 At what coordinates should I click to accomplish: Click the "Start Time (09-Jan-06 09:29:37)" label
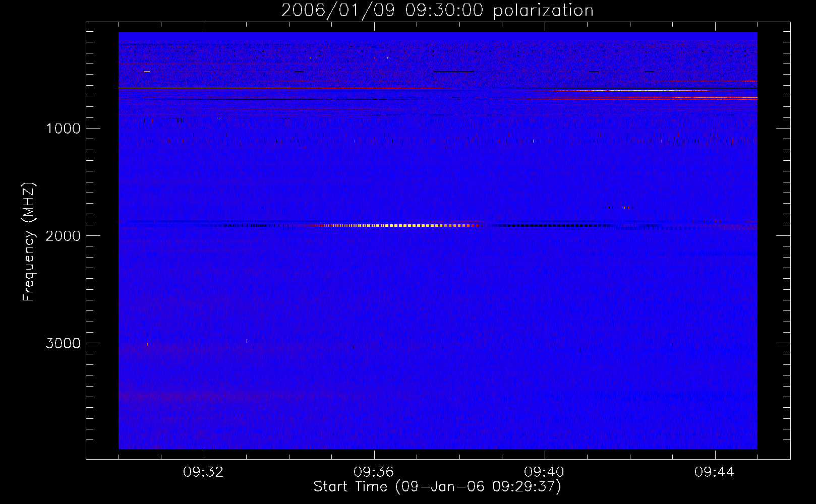click(x=437, y=487)
